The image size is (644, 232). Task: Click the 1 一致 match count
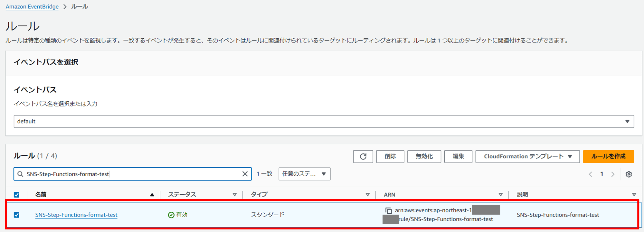coord(264,174)
